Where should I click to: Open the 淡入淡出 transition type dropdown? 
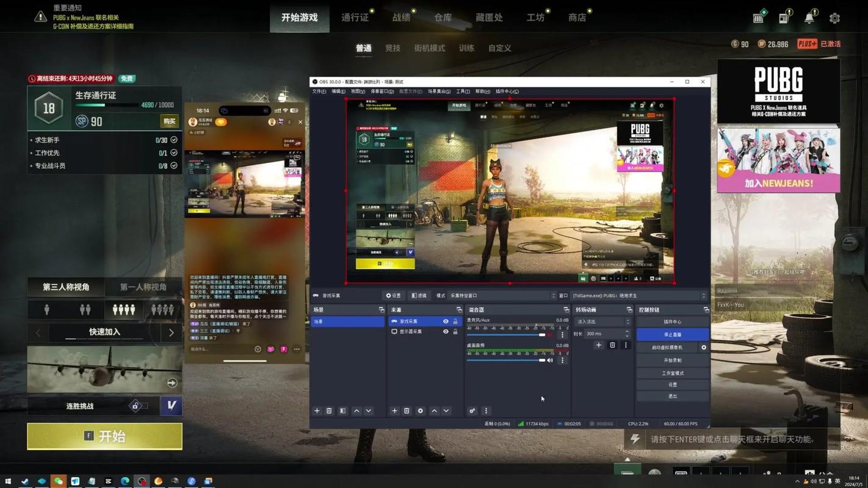coord(602,321)
